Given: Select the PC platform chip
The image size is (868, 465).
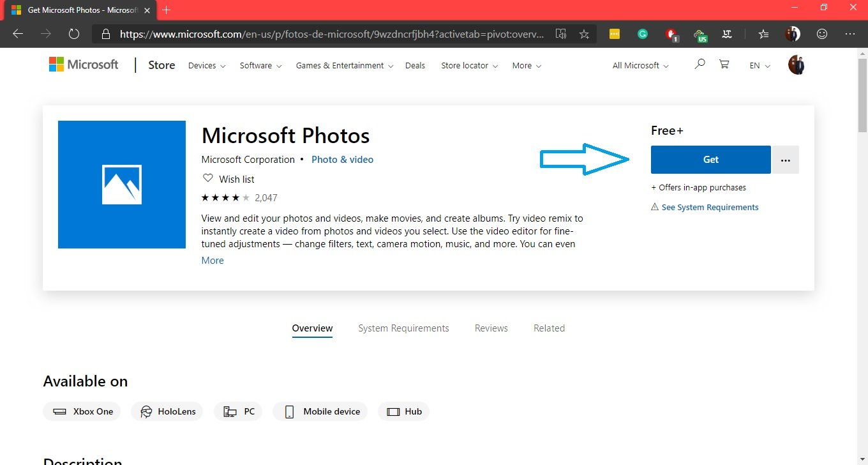Looking at the screenshot, I should (239, 411).
